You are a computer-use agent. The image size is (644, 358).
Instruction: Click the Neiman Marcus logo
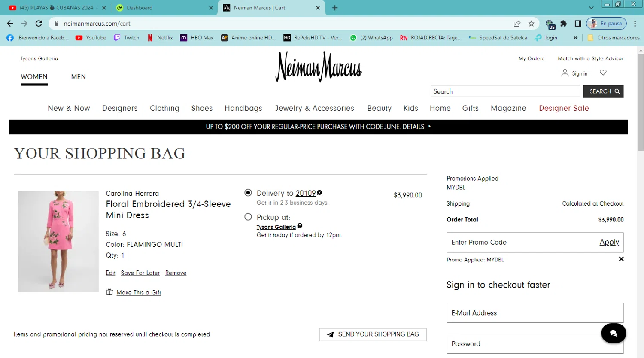(319, 67)
